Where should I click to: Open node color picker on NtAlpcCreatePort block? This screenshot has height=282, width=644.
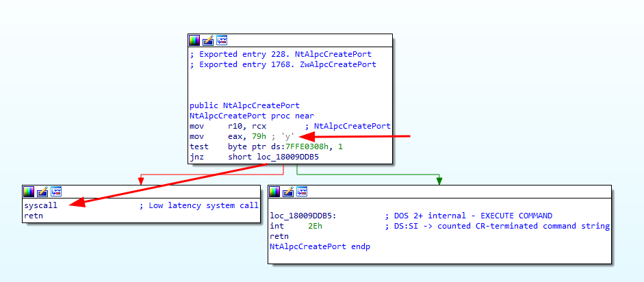point(195,40)
